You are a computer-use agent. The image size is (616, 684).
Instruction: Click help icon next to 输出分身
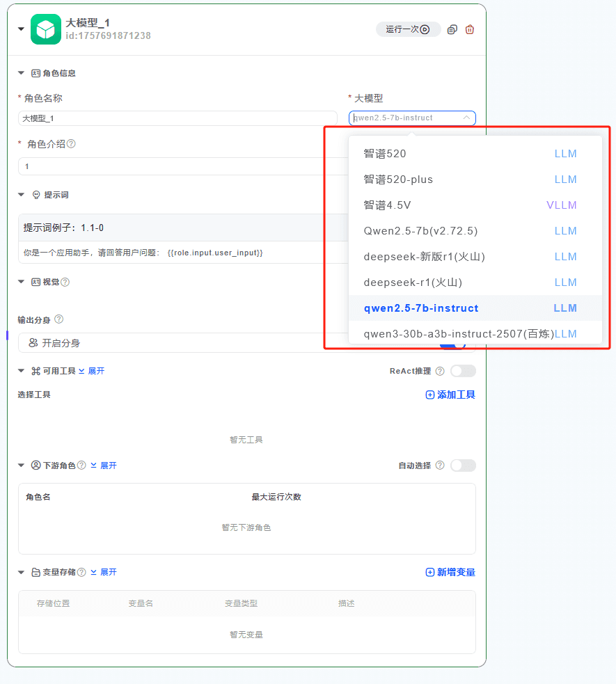coord(59,319)
